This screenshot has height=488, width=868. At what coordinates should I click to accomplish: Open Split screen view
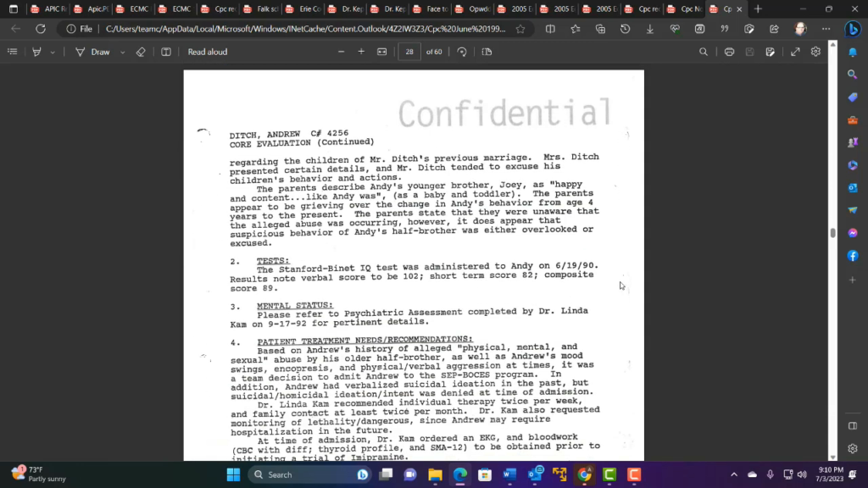pos(550,29)
